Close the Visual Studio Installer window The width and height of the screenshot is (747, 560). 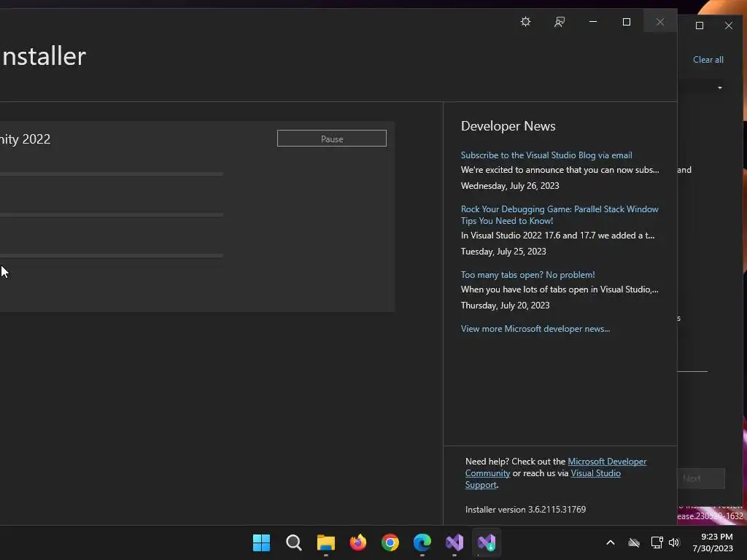659,22
